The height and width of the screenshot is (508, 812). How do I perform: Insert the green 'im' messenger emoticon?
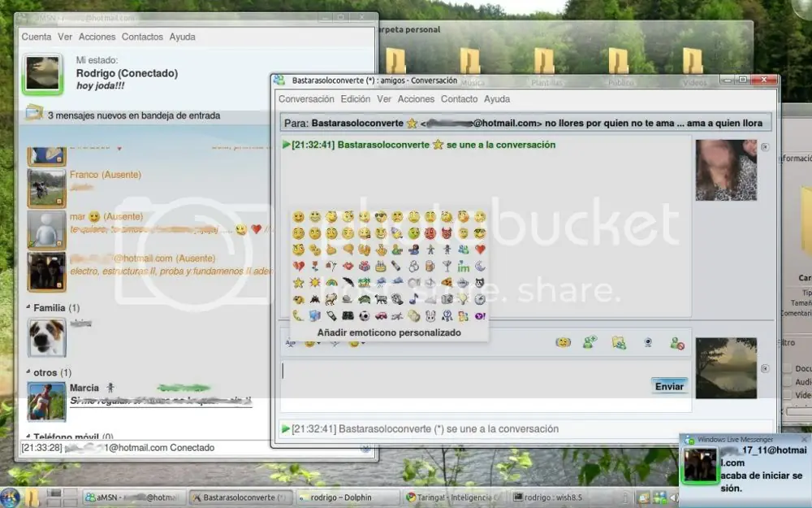click(464, 267)
